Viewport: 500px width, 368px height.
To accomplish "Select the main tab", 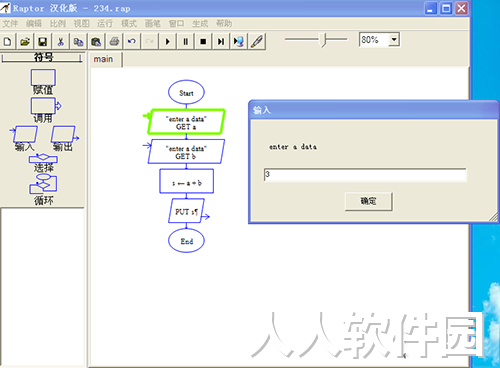I will click(105, 60).
